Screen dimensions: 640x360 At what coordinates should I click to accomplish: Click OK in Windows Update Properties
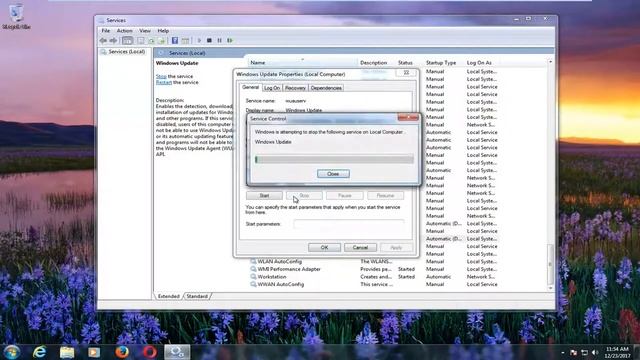coord(324,247)
